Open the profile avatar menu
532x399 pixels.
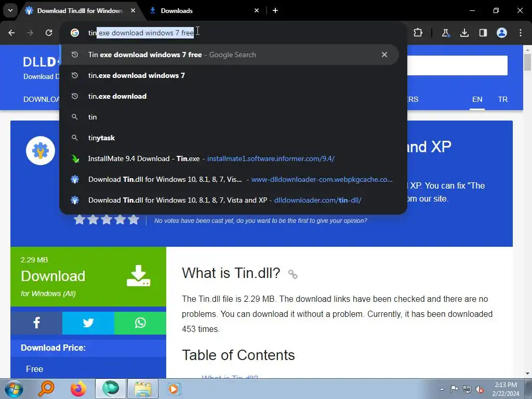pyautogui.click(x=502, y=33)
